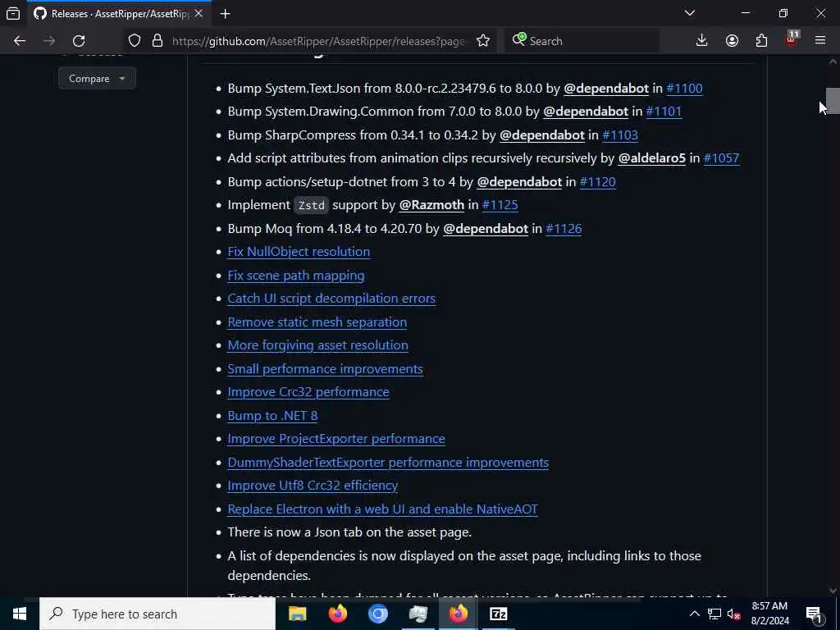Open Firefox View button in tab strip

click(13, 13)
